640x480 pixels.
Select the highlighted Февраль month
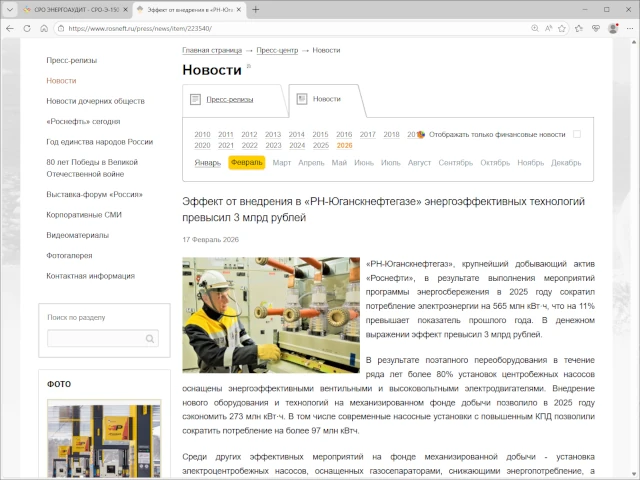click(x=247, y=162)
